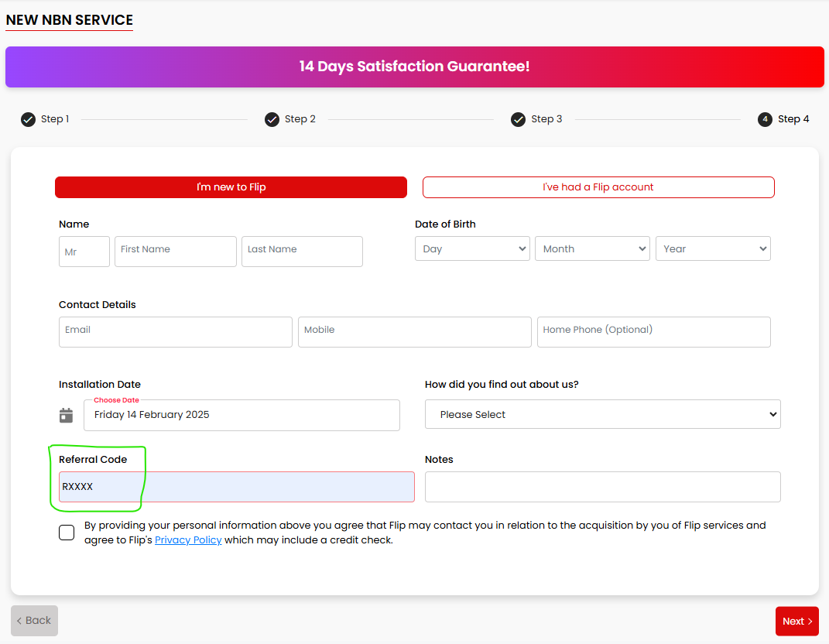Click the 'NEW NBN SERVICE' heading
The image size is (829, 644).
69,20
